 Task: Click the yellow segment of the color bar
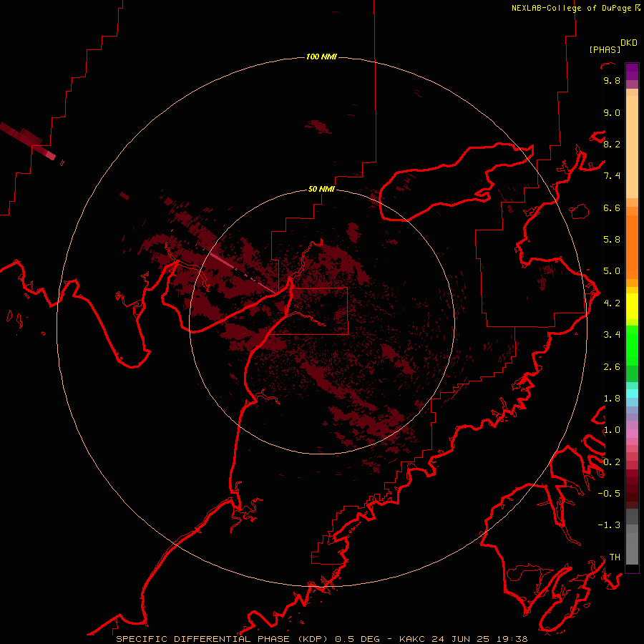pyautogui.click(x=632, y=306)
